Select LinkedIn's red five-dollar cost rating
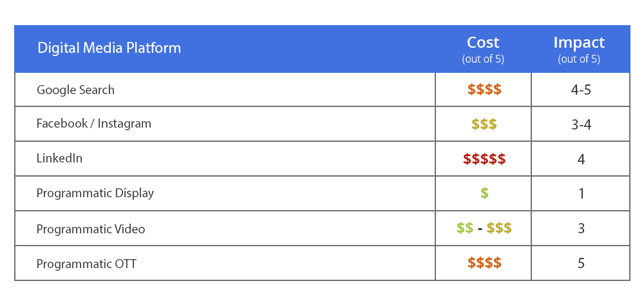 pyautogui.click(x=484, y=159)
